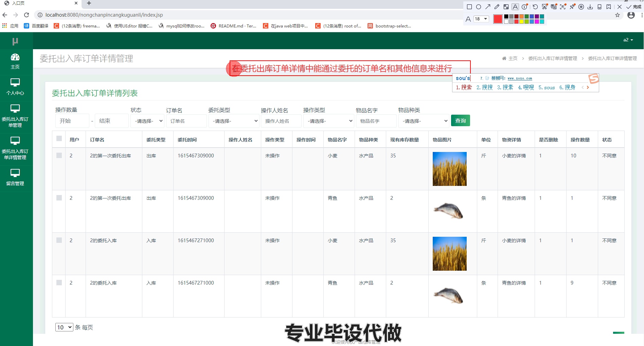Open 委托出入库订单管理 in the sidebar

pyautogui.click(x=15, y=116)
